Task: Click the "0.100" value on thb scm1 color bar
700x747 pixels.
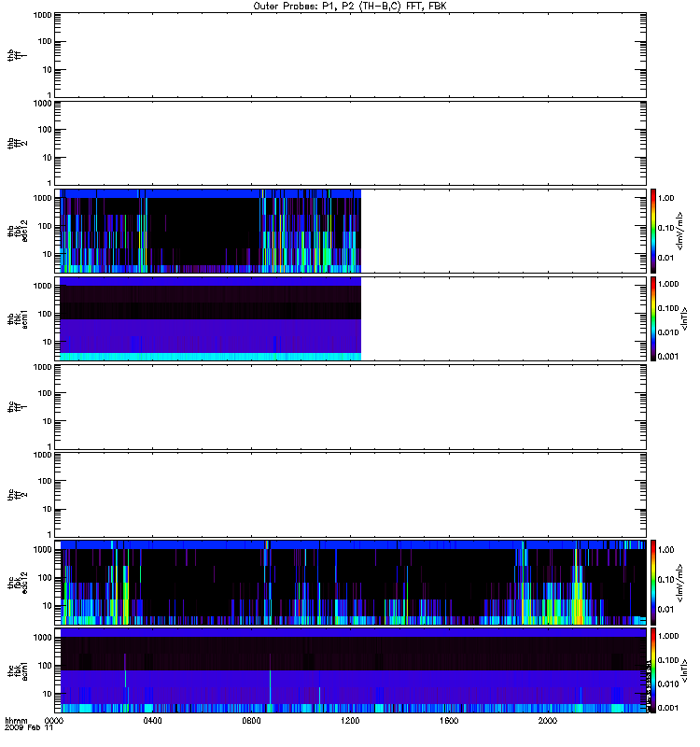Action: (668, 308)
